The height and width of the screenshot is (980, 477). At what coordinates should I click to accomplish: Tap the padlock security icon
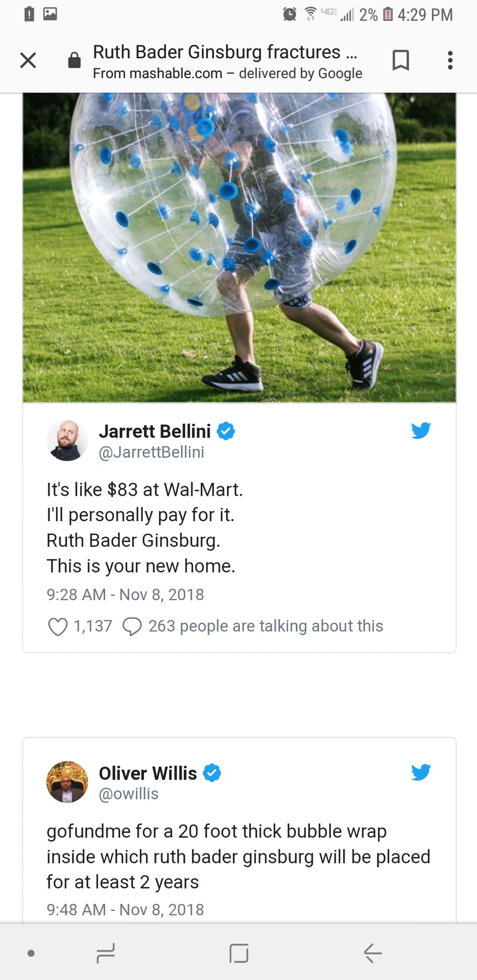point(74,60)
